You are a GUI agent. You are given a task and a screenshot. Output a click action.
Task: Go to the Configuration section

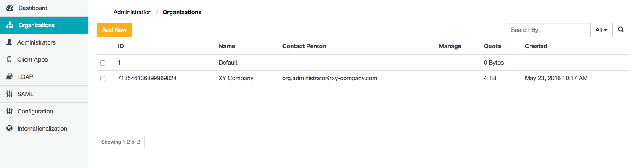(x=35, y=111)
